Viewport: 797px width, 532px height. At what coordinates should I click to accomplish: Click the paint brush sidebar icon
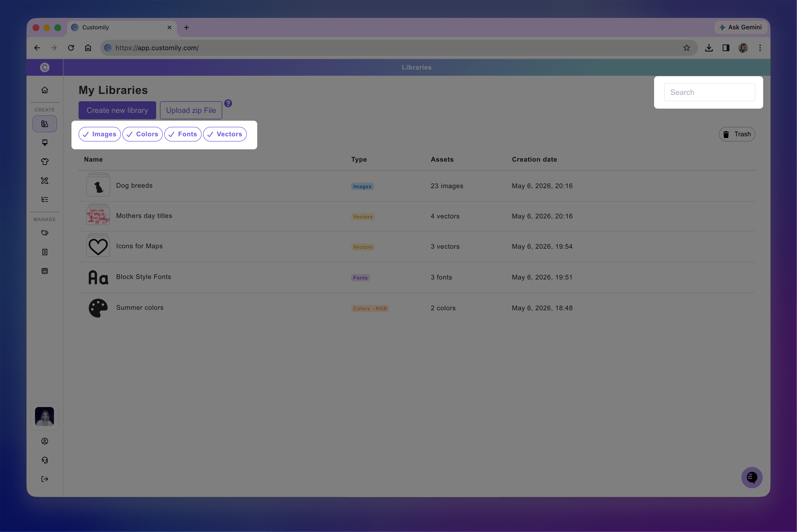[x=44, y=142]
